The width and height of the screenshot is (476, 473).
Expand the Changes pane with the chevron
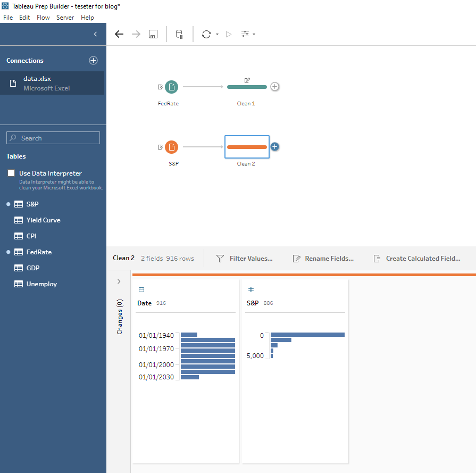tap(119, 281)
